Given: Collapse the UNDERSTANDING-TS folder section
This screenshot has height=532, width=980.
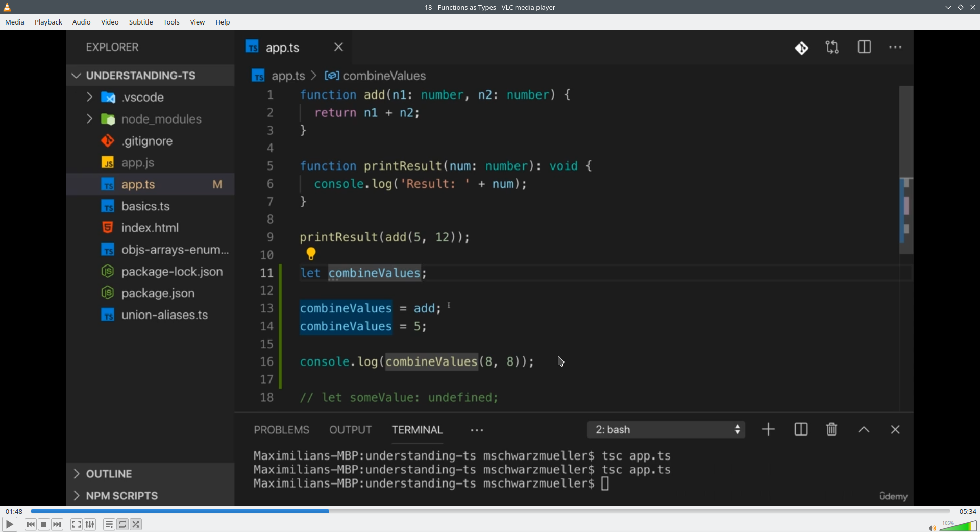Looking at the screenshot, I should [x=151, y=76].
